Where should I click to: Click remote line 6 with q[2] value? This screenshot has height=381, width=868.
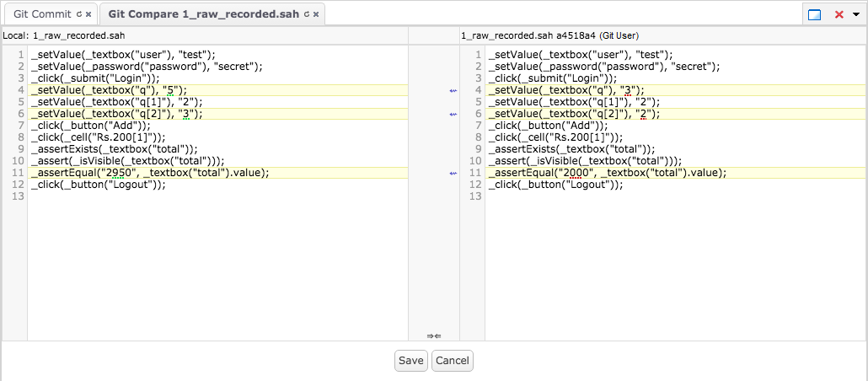(x=574, y=114)
